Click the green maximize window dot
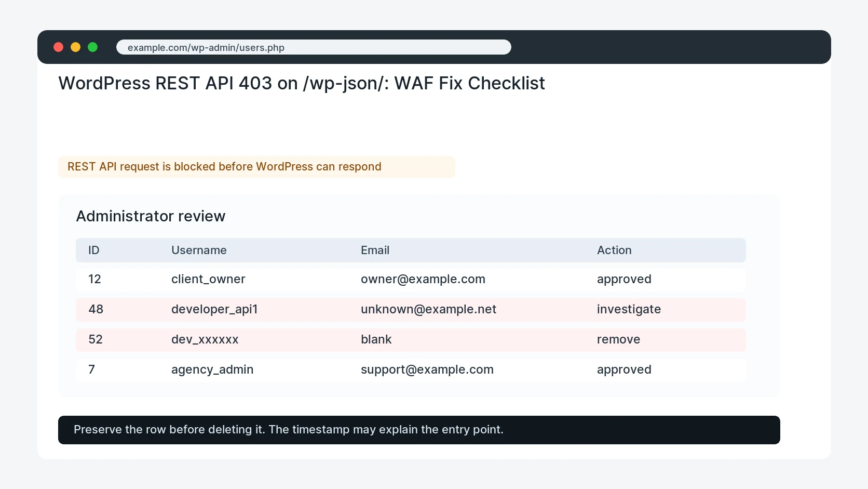 [x=93, y=47]
